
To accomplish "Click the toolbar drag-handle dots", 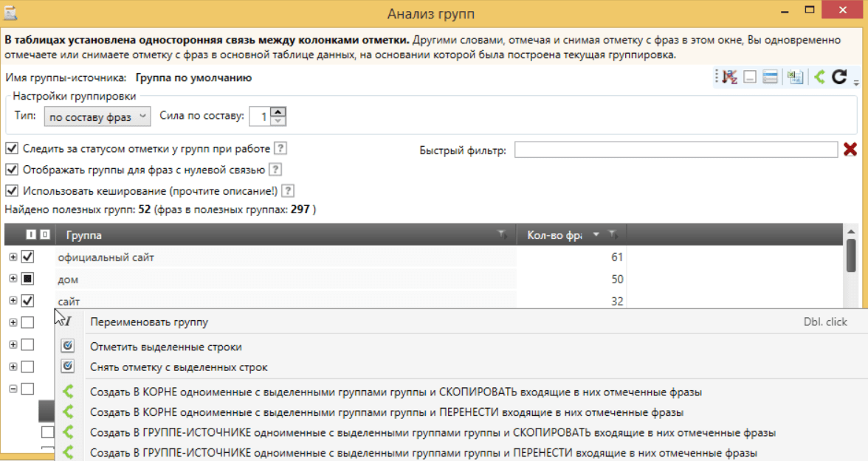I will [716, 77].
